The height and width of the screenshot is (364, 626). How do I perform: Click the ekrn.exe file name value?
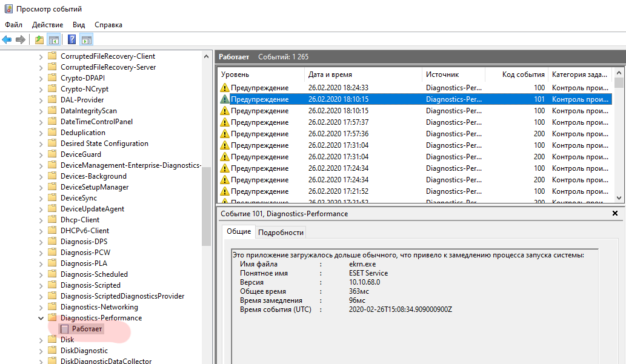coord(362,264)
